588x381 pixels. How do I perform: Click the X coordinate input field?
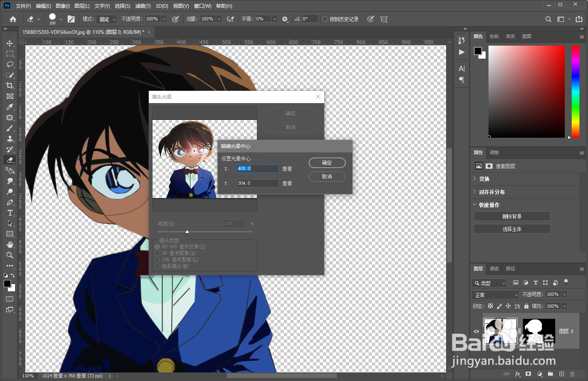257,168
